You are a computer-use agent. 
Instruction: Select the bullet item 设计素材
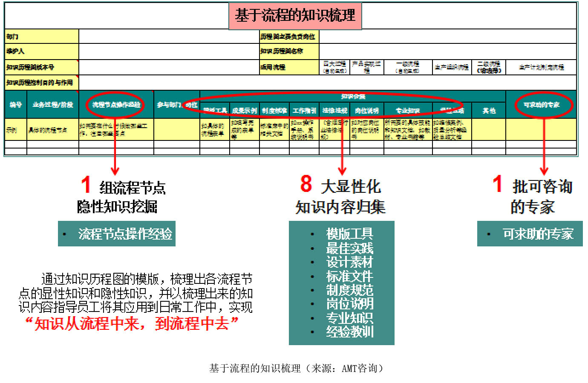pos(349,262)
